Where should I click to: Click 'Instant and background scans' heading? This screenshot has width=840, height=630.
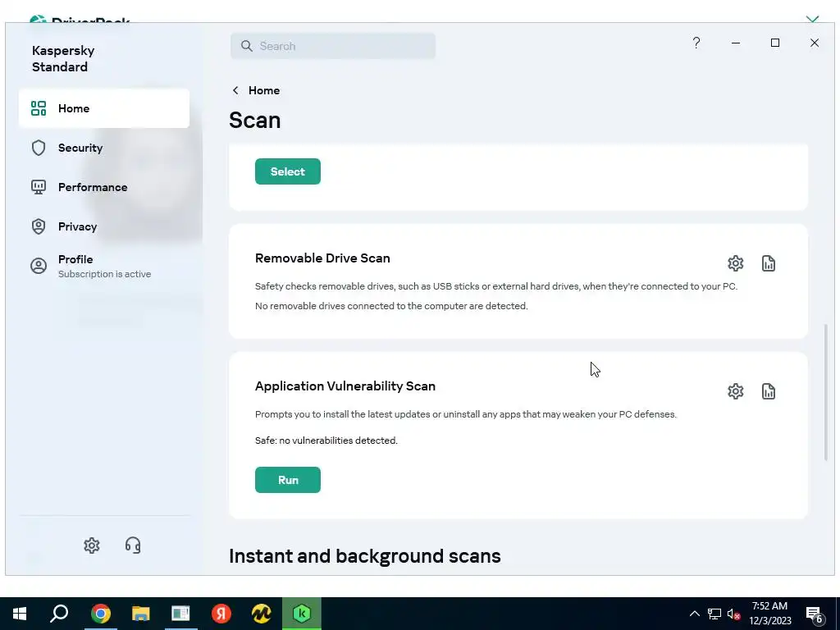click(365, 556)
